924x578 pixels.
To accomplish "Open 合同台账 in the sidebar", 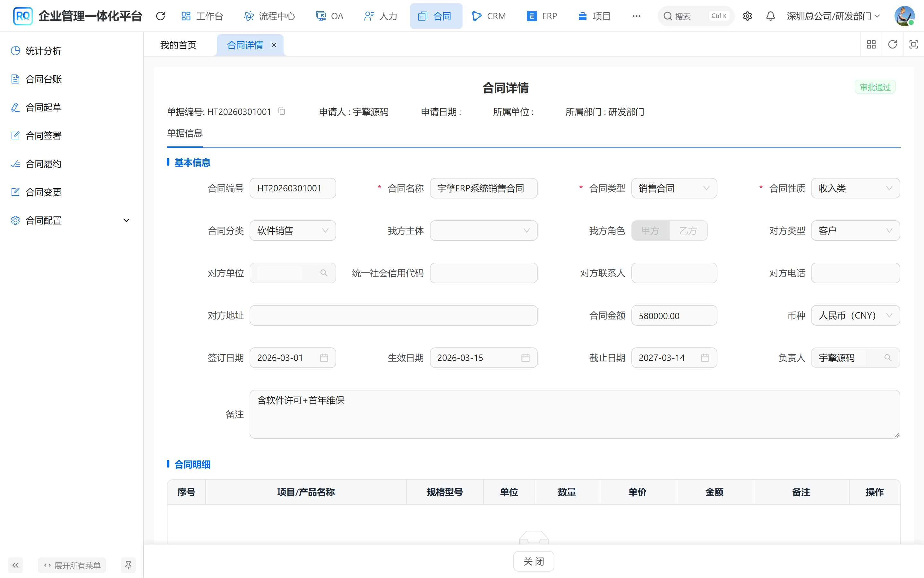I will (x=43, y=79).
